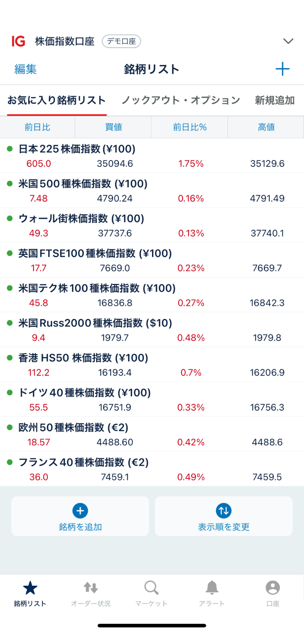304x644 pixels.
Task: Expand the account selector chevron
Action: 289,41
